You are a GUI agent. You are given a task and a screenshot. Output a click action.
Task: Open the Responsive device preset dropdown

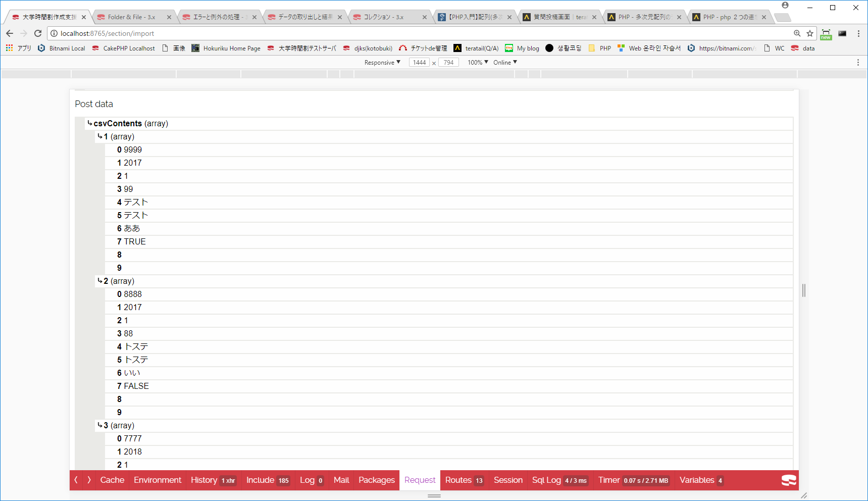[x=381, y=62]
